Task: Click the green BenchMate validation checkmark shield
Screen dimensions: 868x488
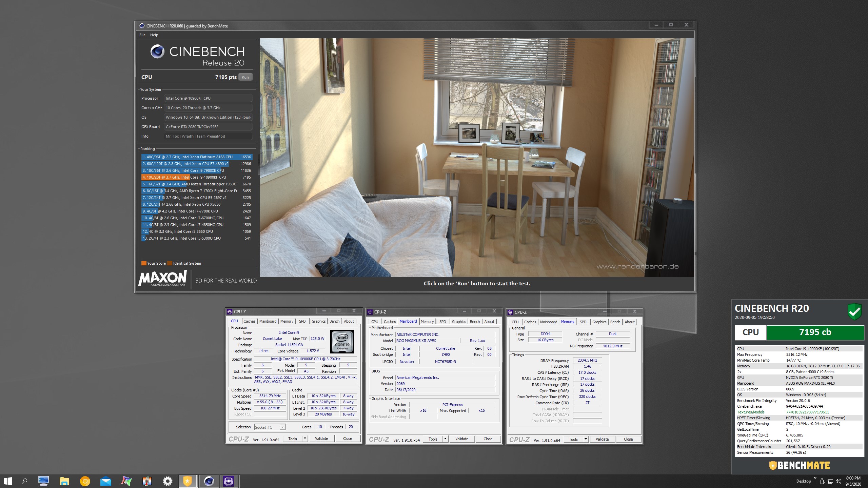Action: pos(854,311)
